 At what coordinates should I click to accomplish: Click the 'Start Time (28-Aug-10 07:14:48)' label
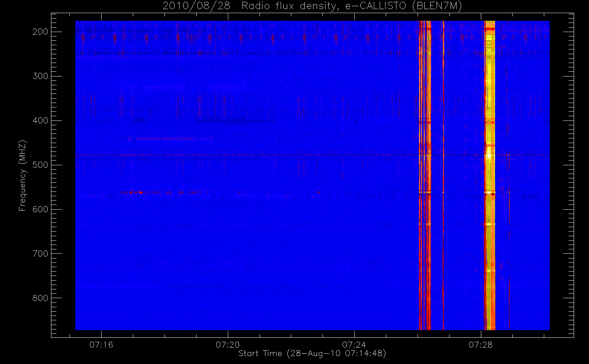coord(312,353)
